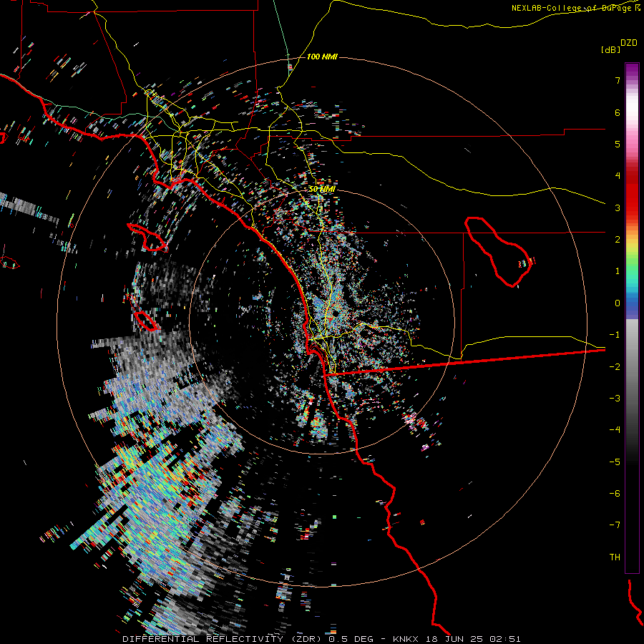Select the -5 value on the color scale
The image size is (644, 644).
tap(615, 462)
